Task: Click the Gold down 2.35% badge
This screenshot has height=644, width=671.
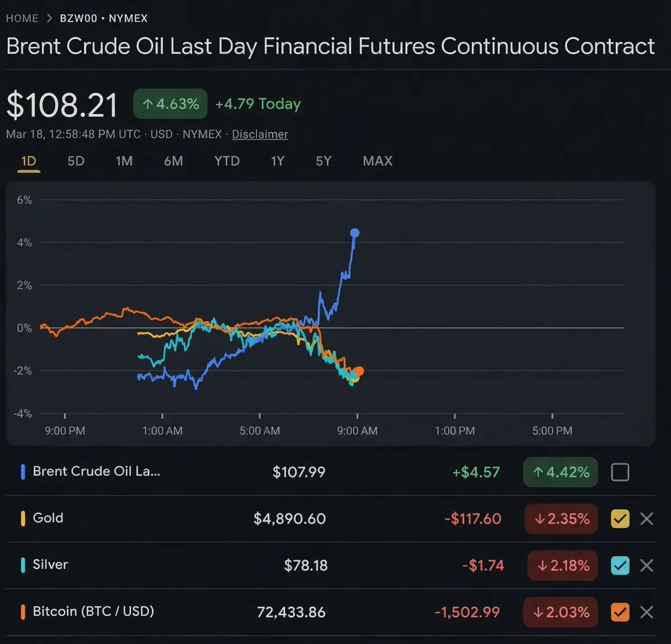Action: point(561,519)
